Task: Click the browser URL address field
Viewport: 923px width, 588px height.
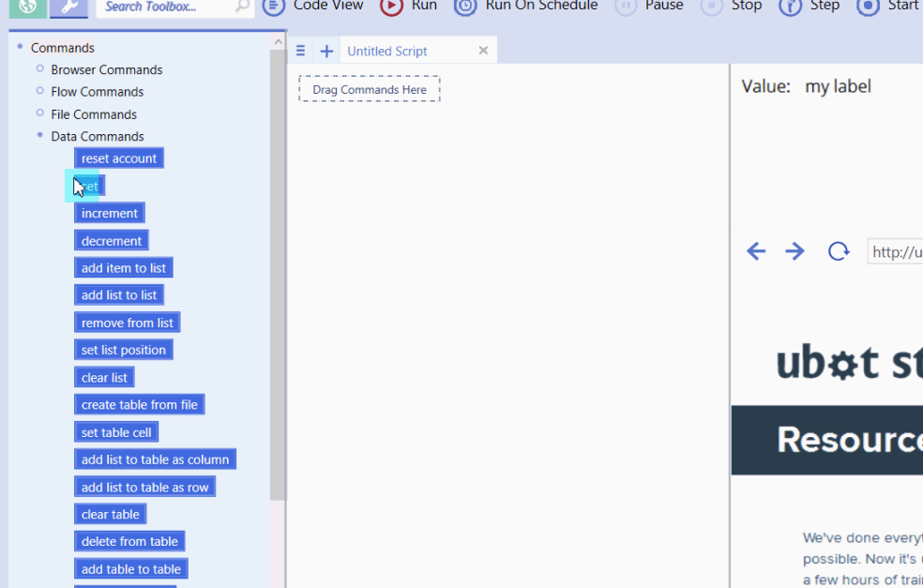Action: coord(896,252)
